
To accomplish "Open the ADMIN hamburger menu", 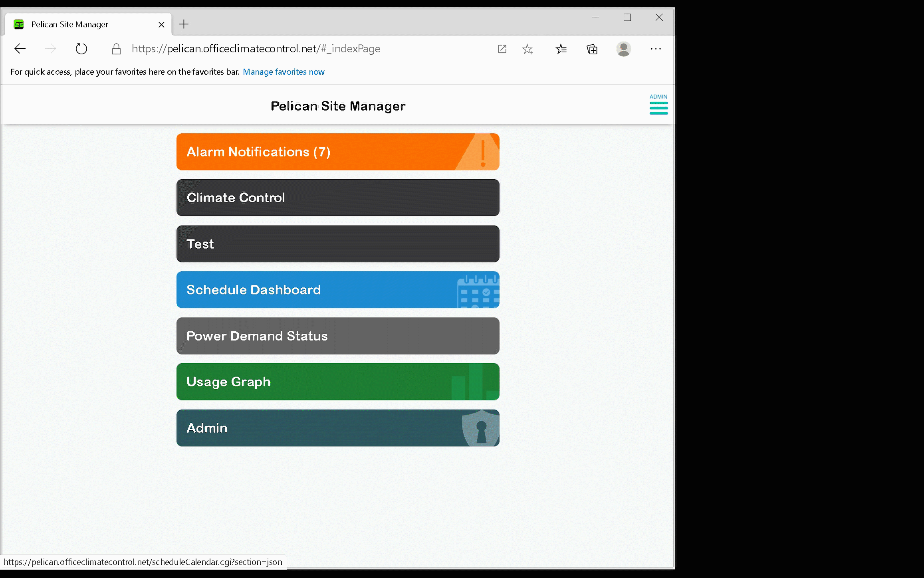I will click(658, 105).
